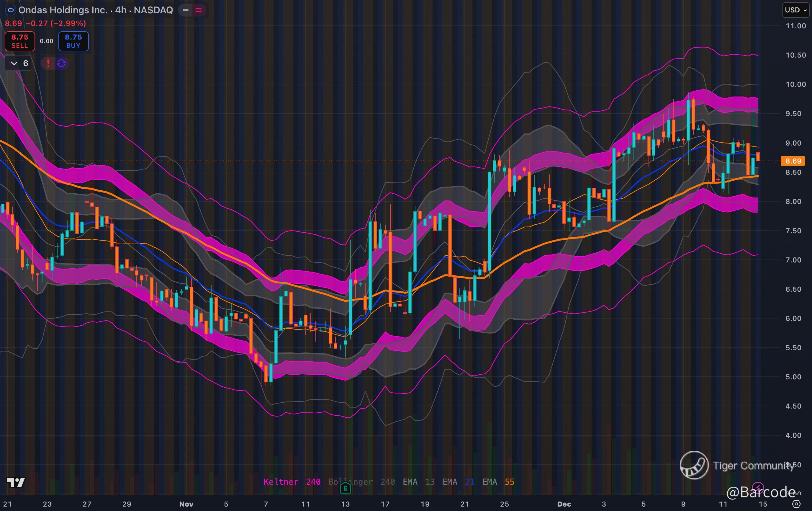This screenshot has width=812, height=511.
Task: Click the red exclamation warning icon
Action: 48,63
